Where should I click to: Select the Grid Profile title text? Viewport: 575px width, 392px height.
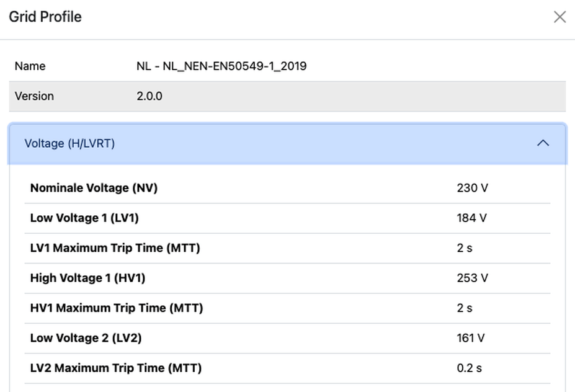pos(45,17)
